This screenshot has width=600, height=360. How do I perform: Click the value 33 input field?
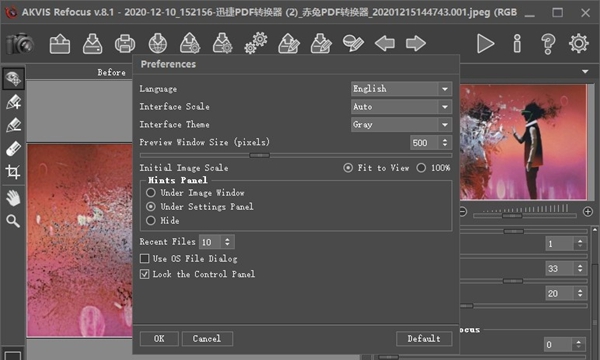[560, 268]
